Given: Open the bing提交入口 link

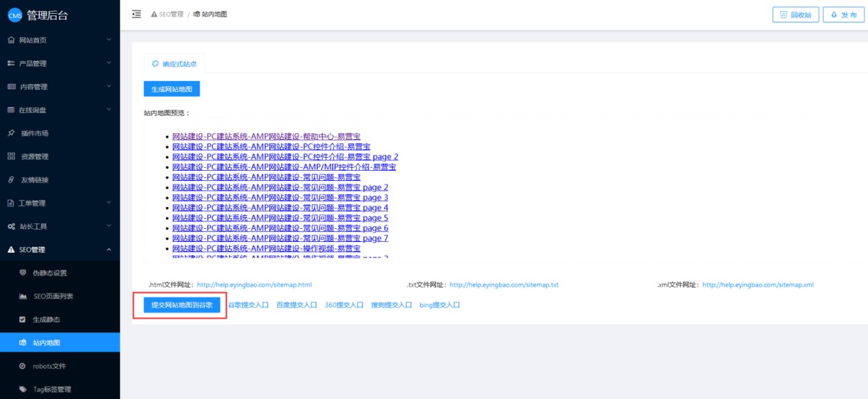Looking at the screenshot, I should coord(440,306).
